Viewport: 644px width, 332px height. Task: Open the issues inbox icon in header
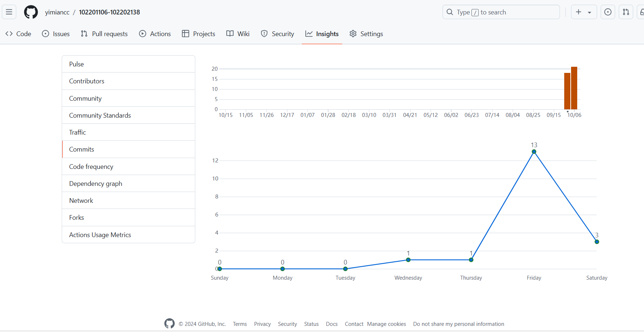pyautogui.click(x=608, y=12)
